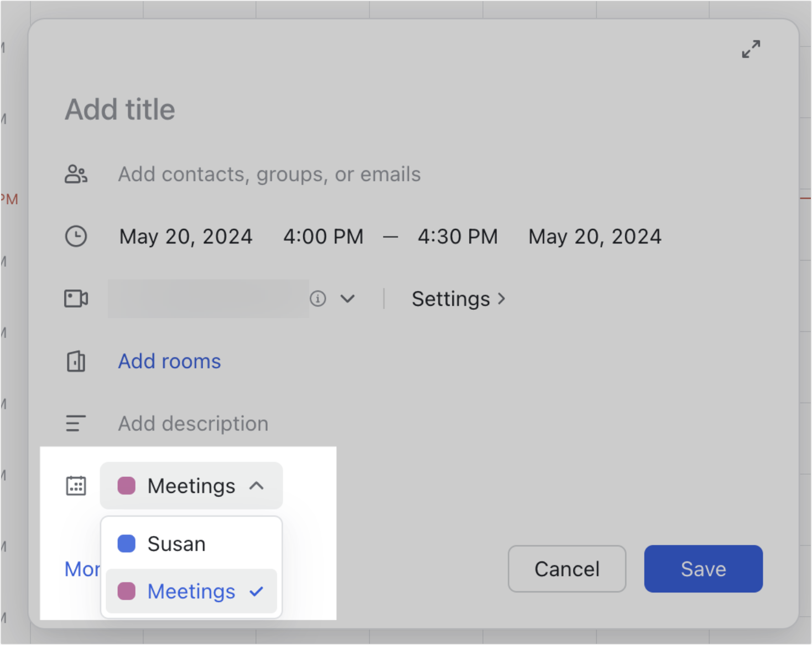Expand conferencing Settings with its chevron

pos(502,299)
